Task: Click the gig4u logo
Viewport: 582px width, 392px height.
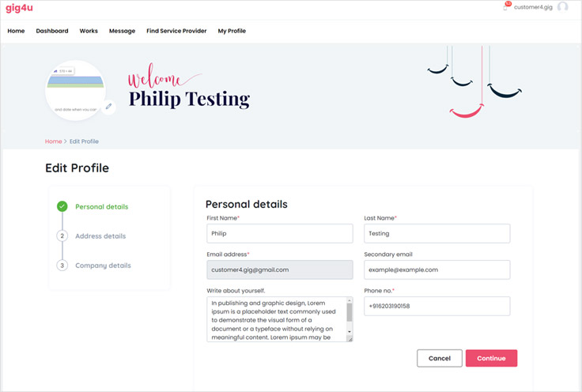Action: 19,7
